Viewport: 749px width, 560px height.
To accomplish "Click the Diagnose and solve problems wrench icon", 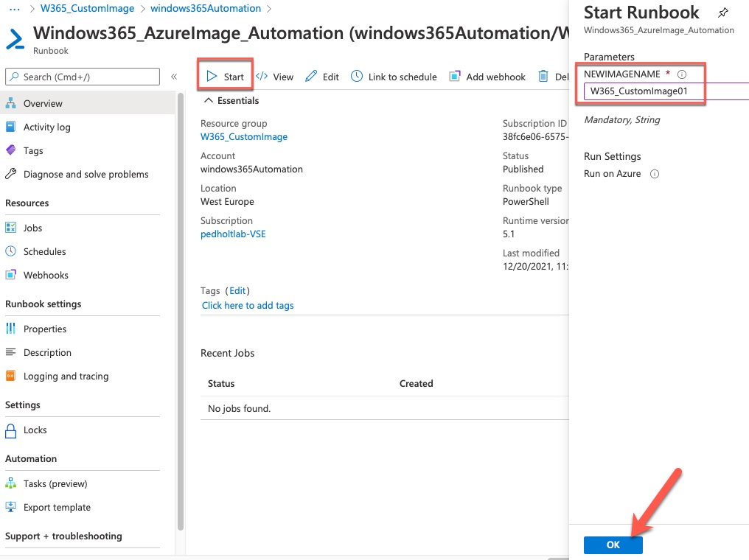I will pyautogui.click(x=10, y=174).
